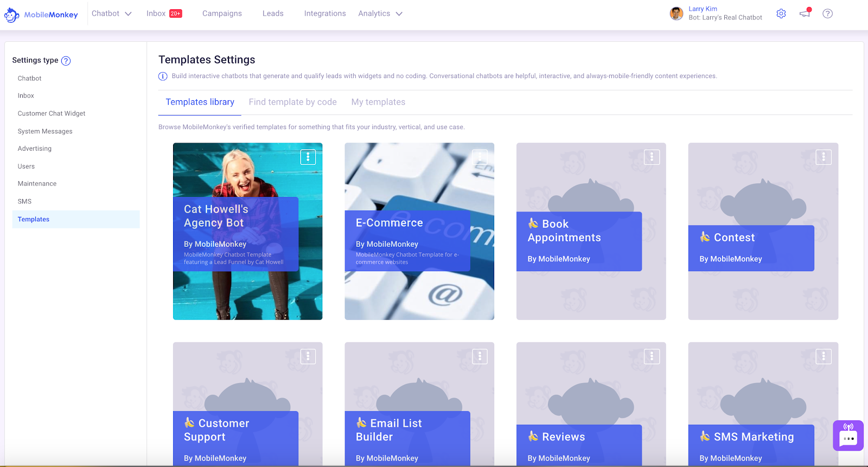Open Book Appointments template options menu
The width and height of the screenshot is (868, 467).
click(652, 157)
